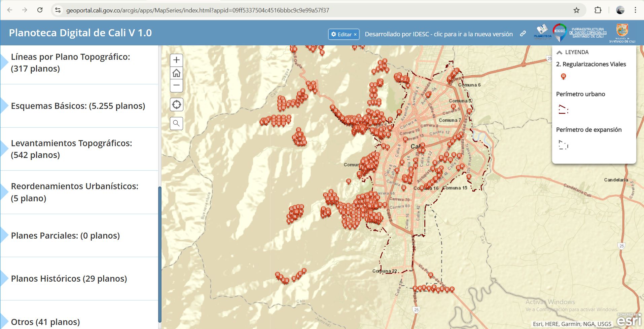
Task: Click the share link chain icon
Action: tap(523, 34)
